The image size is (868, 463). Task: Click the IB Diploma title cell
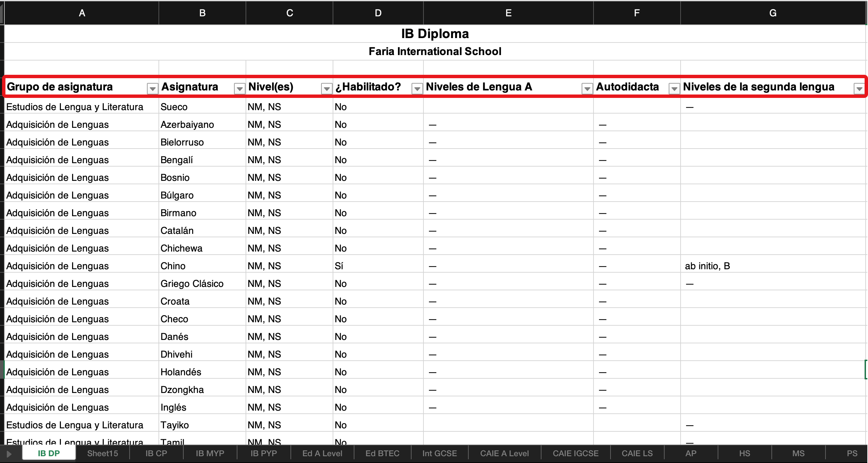(435, 34)
